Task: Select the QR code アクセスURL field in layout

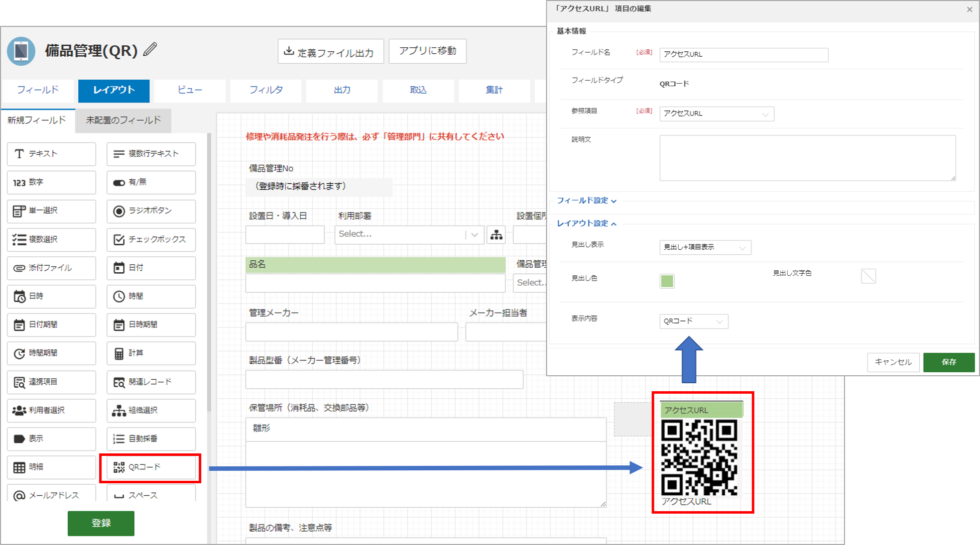Action: 702,453
